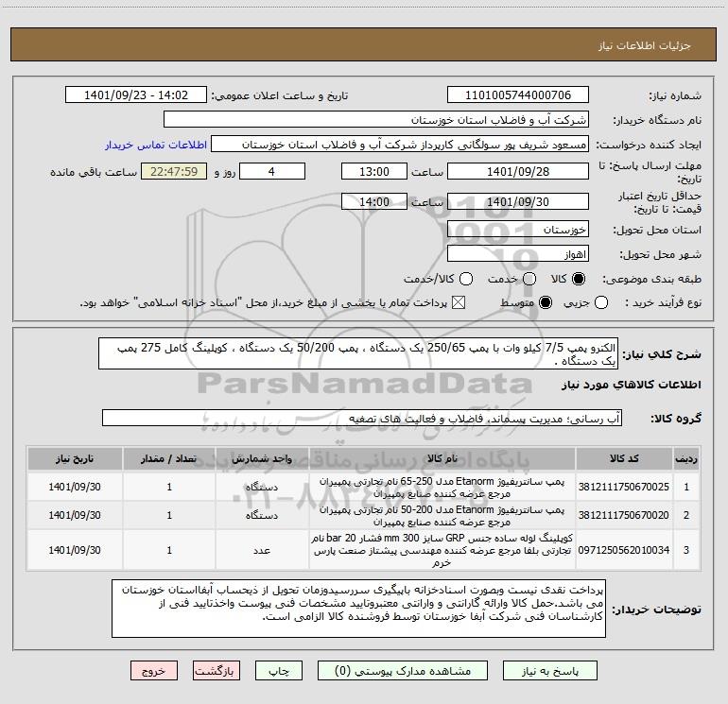The image size is (728, 704).
Task: Choose the جزیی purchase type radio
Action: click(x=600, y=303)
